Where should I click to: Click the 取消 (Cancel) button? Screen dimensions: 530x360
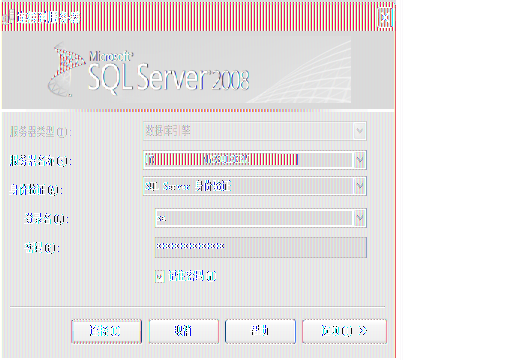[x=183, y=331]
